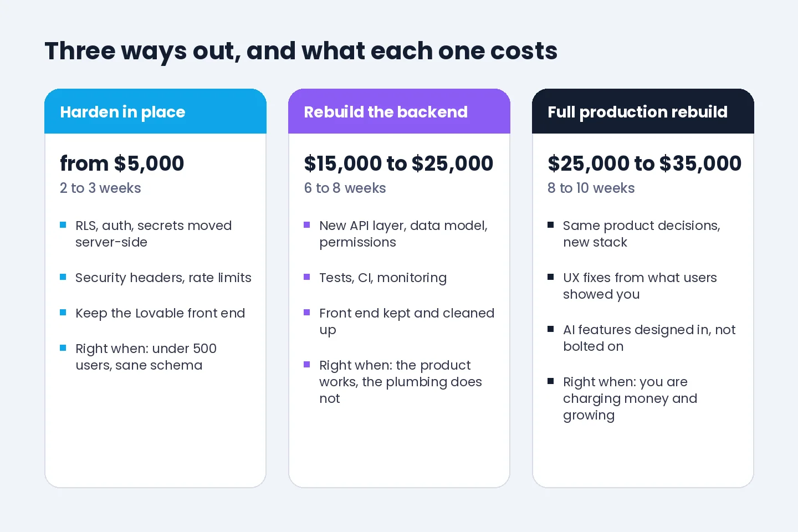Click the blue bullet beside Security headers

63,277
